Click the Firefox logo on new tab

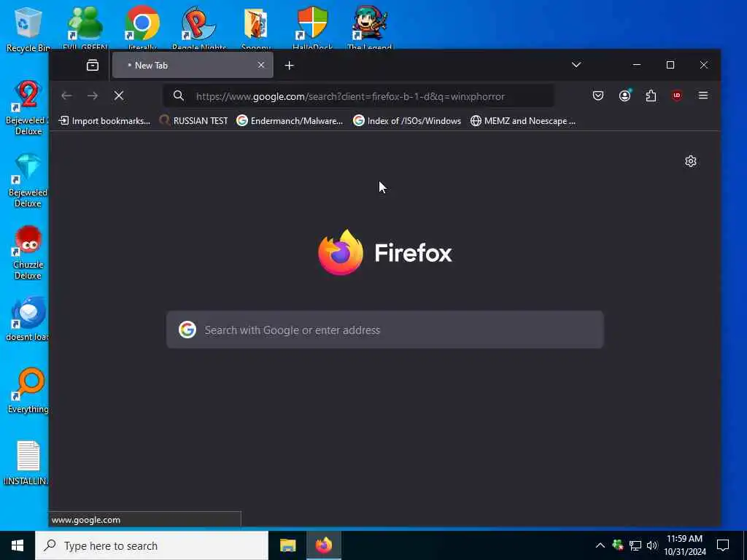pyautogui.click(x=340, y=252)
